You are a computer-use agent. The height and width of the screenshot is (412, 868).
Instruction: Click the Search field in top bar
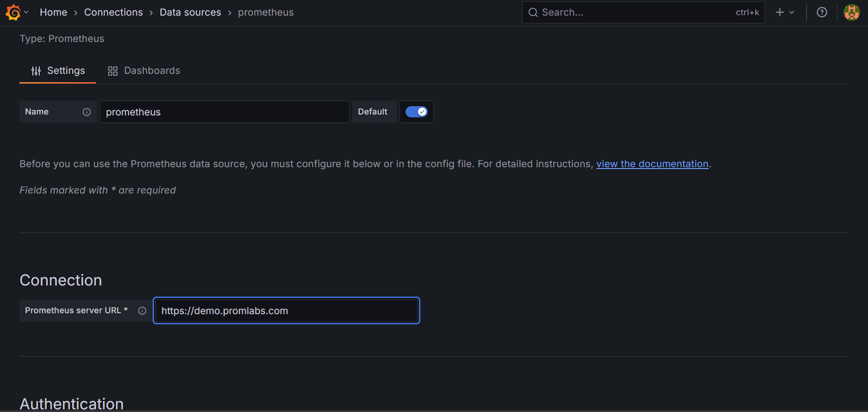[644, 12]
